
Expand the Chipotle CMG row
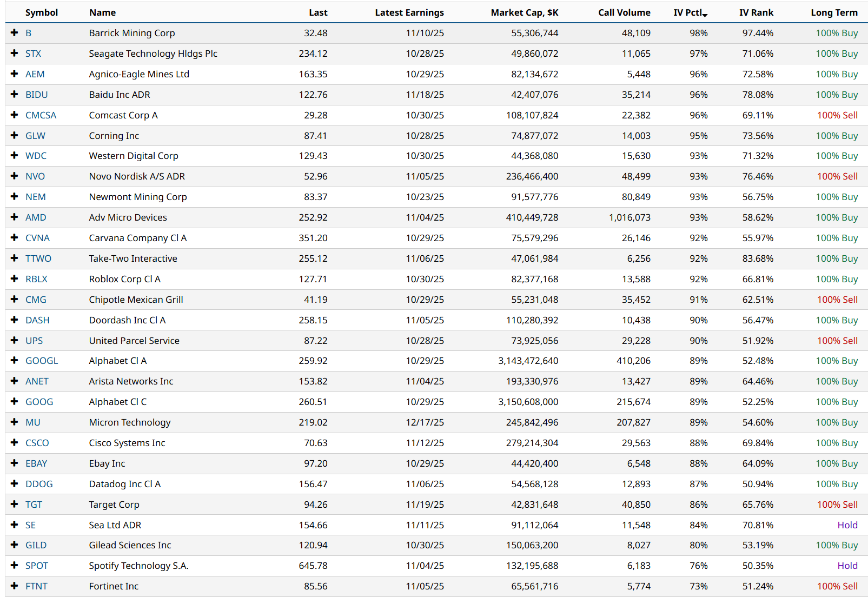[15, 300]
